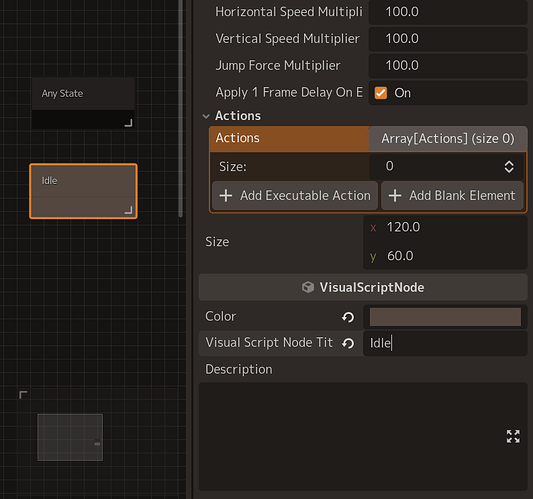Edit the Size y value 60.0

coord(445,256)
